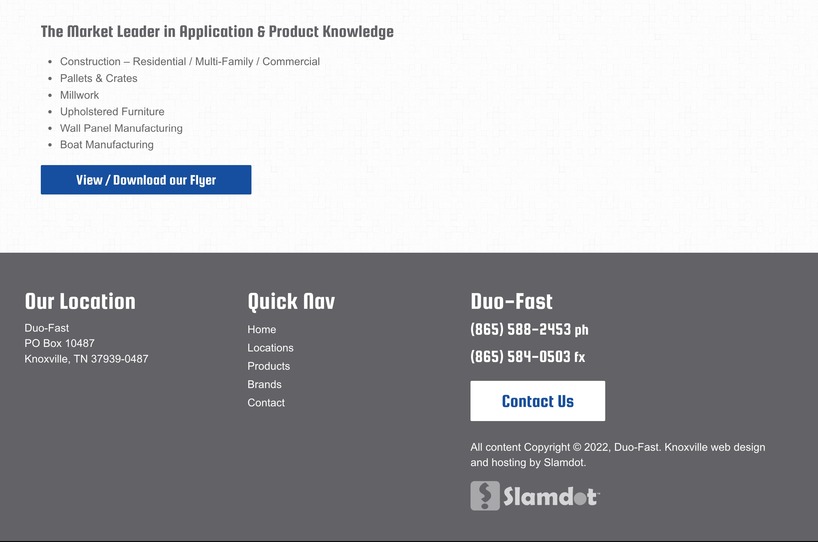818x542 pixels.
Task: Click the Knoxville web design copyright text
Action: (618, 455)
